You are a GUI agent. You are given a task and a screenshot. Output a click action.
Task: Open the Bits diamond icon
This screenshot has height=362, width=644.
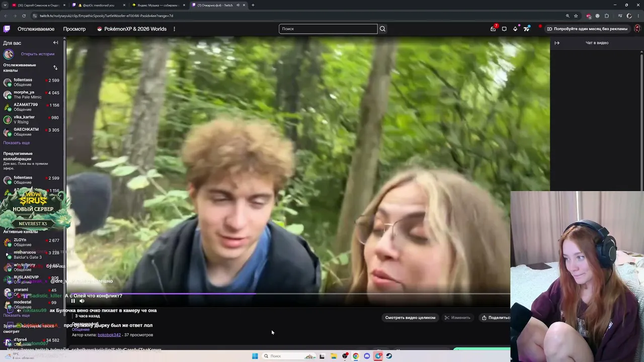tap(515, 29)
